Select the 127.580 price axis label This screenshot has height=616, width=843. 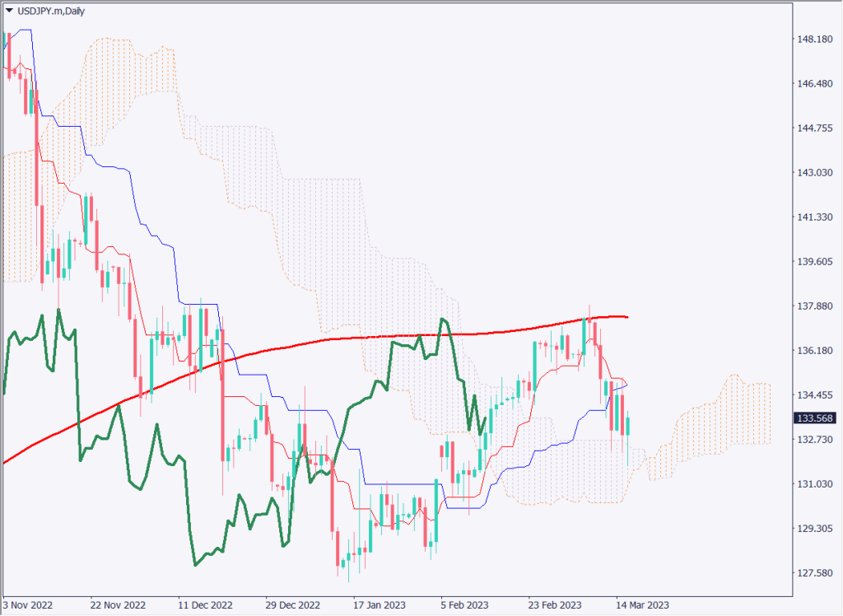812,572
